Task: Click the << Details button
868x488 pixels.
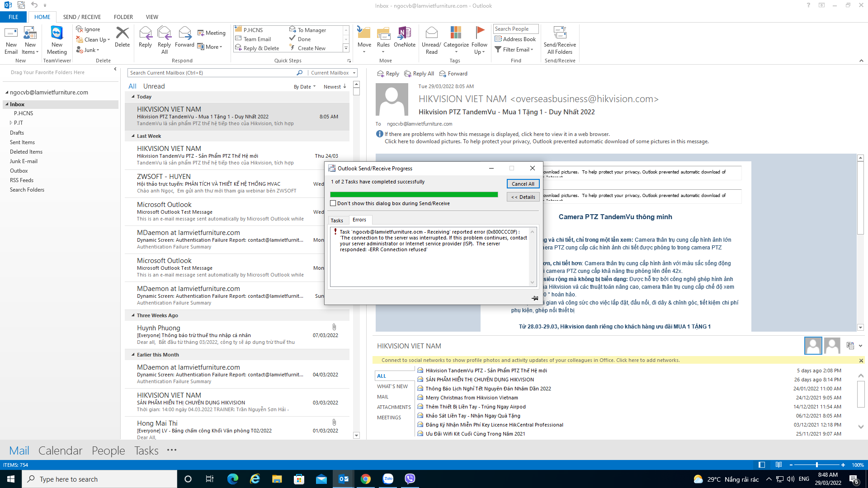Action: pos(523,197)
